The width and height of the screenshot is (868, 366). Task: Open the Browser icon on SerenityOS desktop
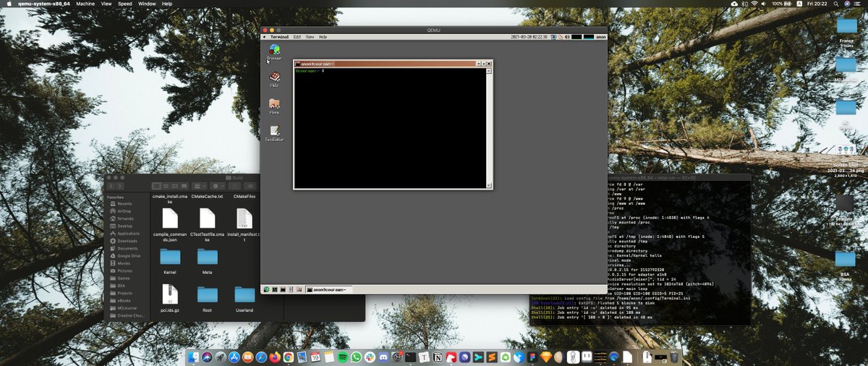click(x=274, y=51)
